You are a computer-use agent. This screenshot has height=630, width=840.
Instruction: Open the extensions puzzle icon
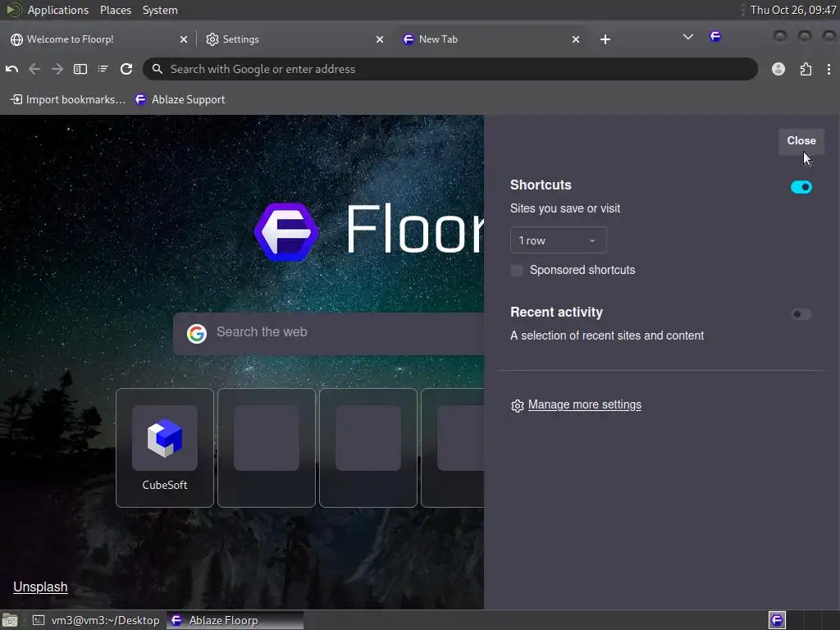point(806,69)
